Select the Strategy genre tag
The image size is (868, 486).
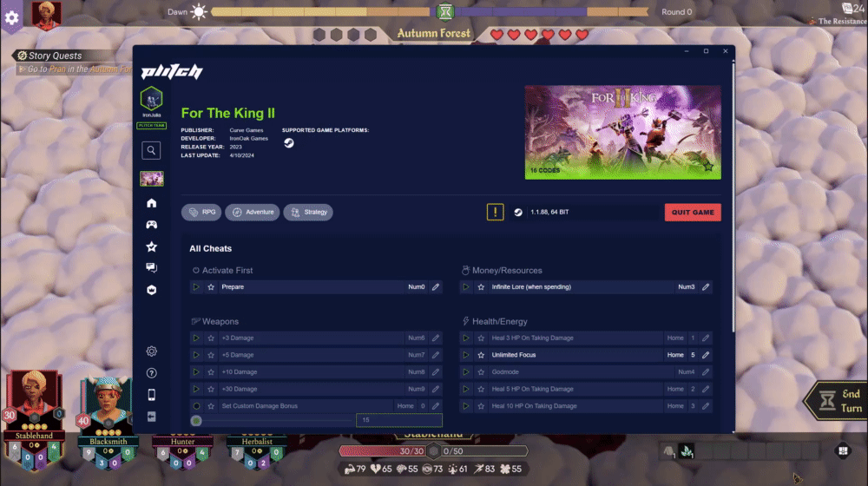[x=308, y=212]
